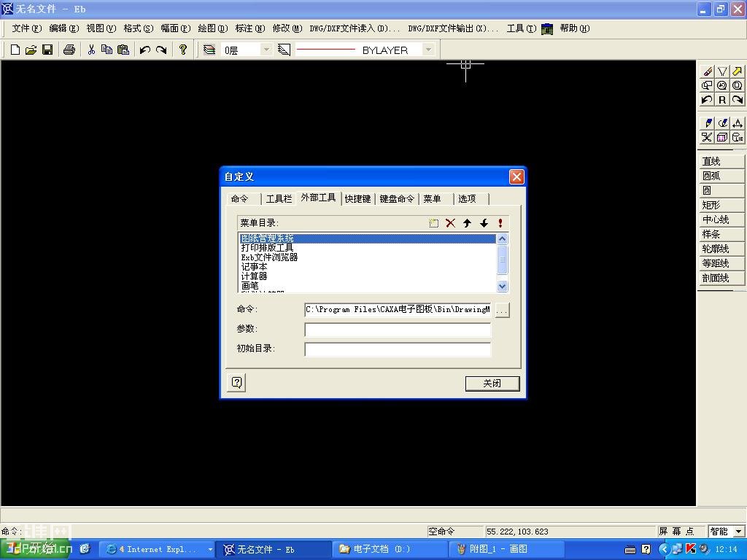Switch to the 键盘命令 tab
The height and width of the screenshot is (560, 747).
tap(397, 198)
